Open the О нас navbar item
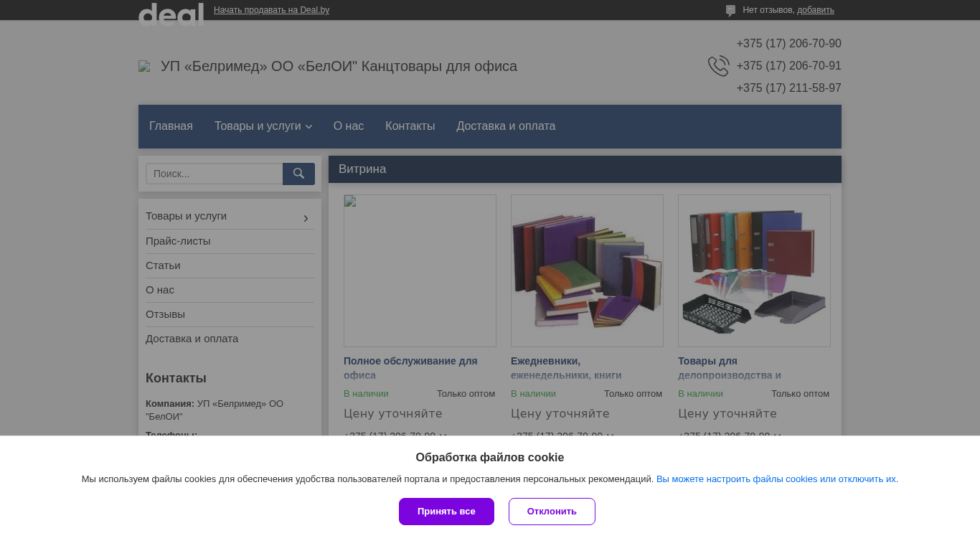Viewport: 980px width, 551px height. 349,126
